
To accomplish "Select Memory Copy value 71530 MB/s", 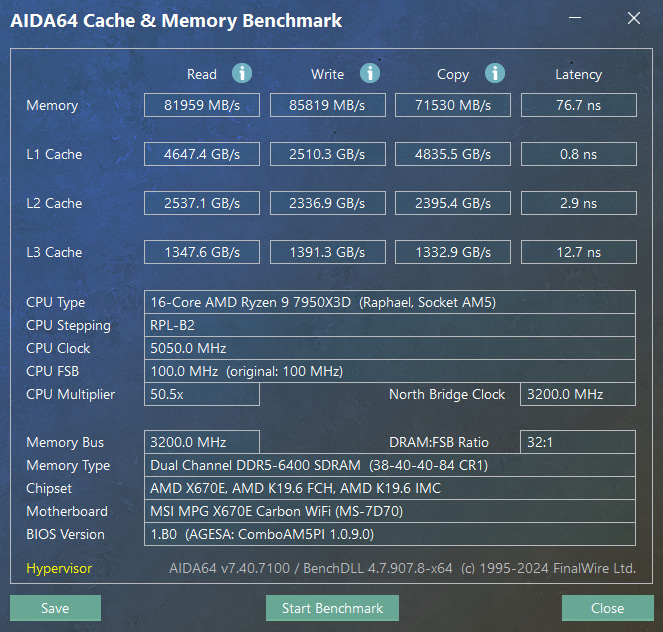I will coord(453,105).
